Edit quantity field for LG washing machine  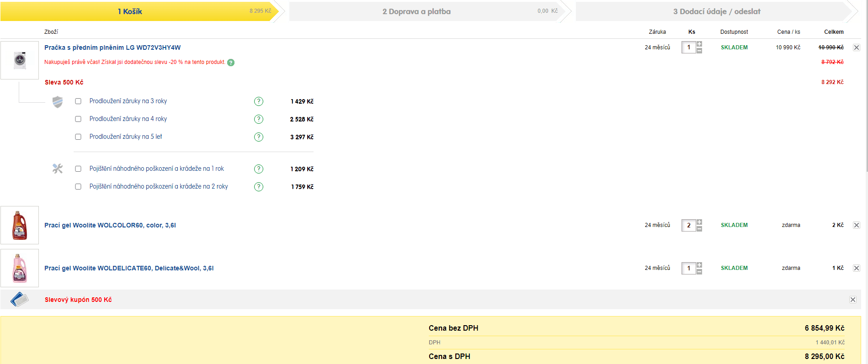click(x=688, y=47)
